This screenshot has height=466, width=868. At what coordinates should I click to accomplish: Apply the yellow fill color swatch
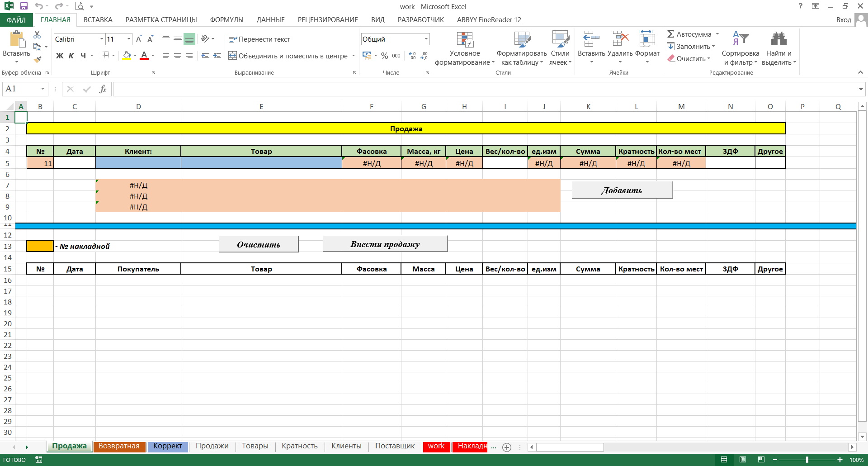point(127,56)
